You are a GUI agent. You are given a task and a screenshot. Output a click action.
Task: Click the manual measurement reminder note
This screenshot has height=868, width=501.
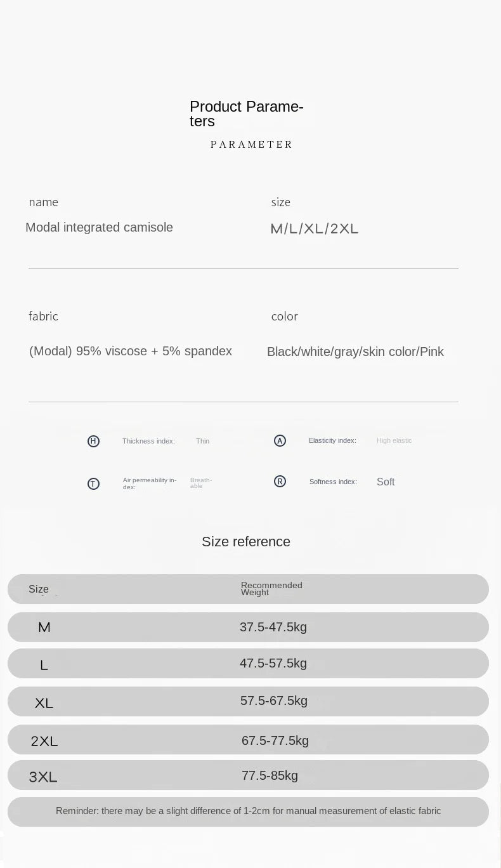pyautogui.click(x=248, y=811)
